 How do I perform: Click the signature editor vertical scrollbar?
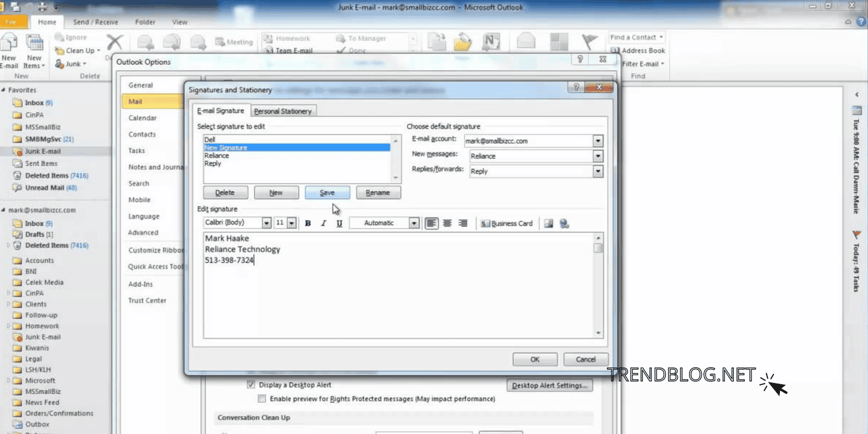598,285
